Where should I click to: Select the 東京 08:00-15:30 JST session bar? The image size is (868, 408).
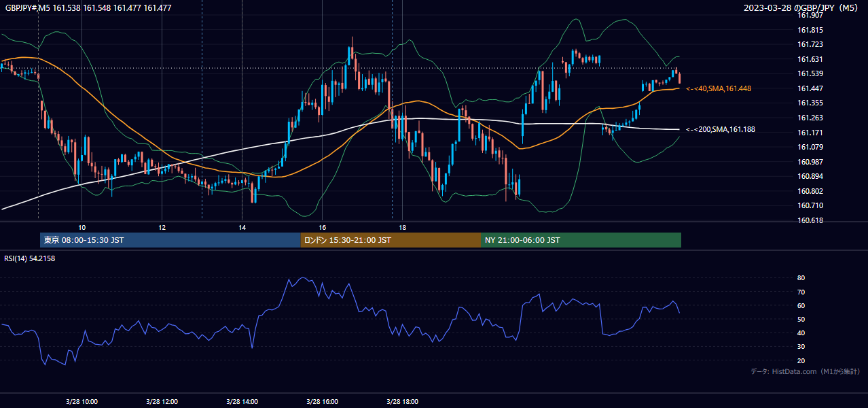170,240
